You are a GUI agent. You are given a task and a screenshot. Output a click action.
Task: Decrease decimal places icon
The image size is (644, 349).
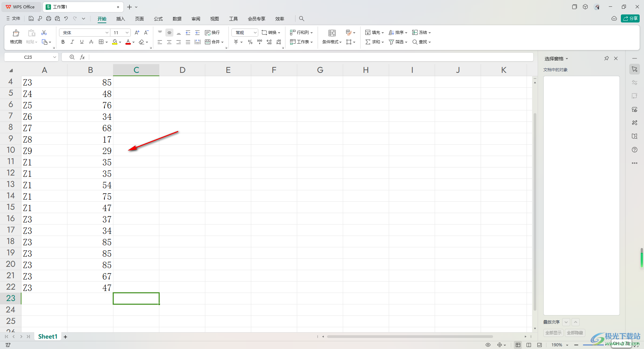pyautogui.click(x=278, y=42)
